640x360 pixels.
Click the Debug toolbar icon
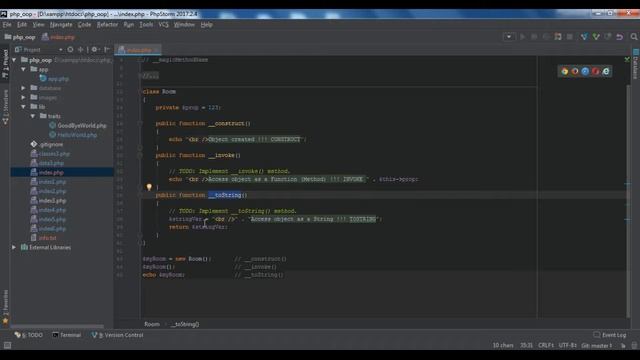[534, 37]
